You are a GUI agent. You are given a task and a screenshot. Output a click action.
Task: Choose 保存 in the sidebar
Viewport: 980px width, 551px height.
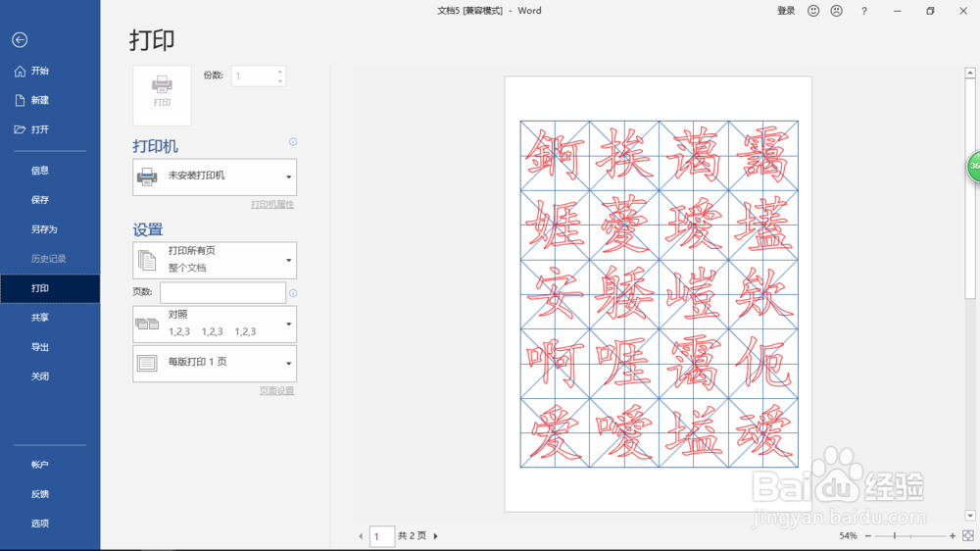pyautogui.click(x=40, y=199)
